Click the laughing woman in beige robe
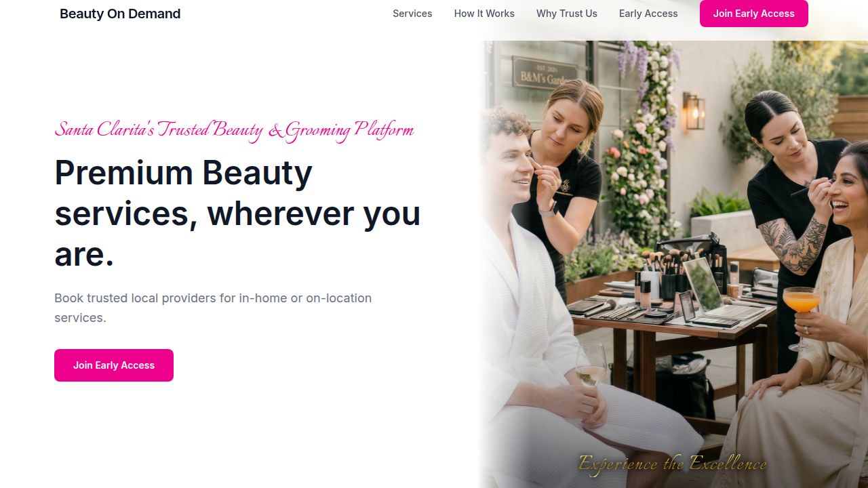Viewport: 868px width, 488px height. point(807,325)
